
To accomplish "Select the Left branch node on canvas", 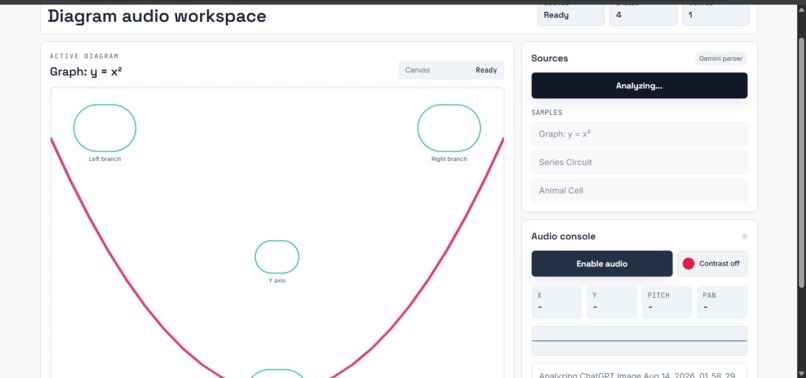I will (105, 128).
